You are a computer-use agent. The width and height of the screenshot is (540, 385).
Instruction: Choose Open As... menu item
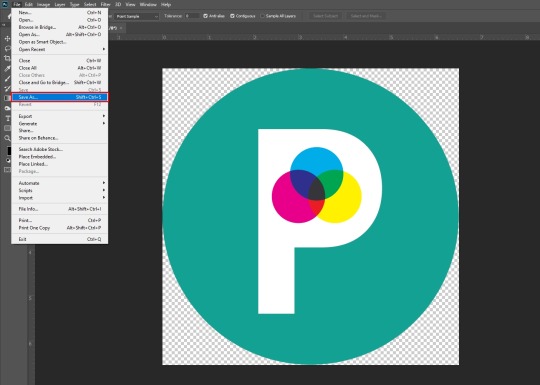tap(60, 34)
